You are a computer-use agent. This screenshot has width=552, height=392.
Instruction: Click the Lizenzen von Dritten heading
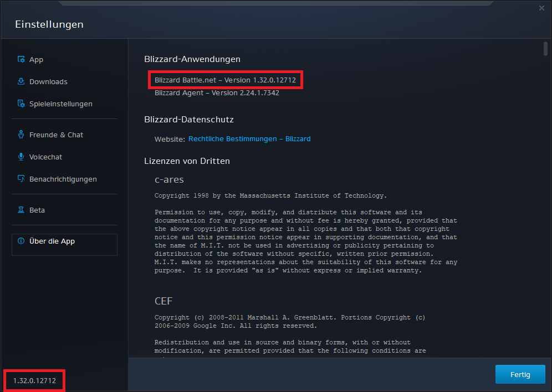point(187,161)
